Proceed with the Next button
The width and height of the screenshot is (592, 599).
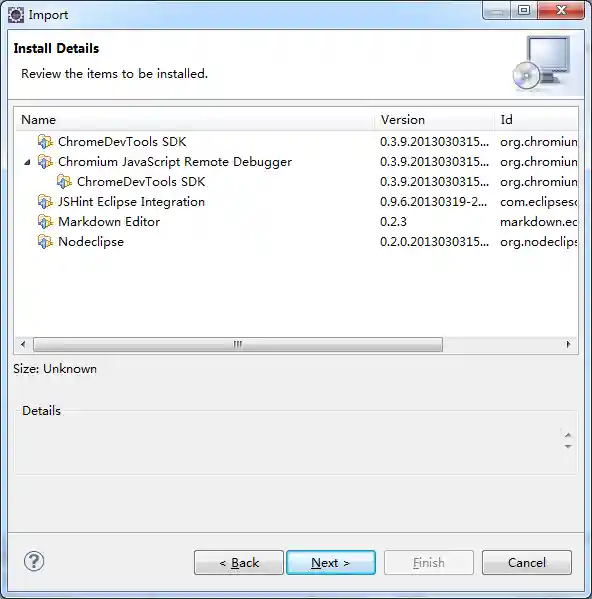(x=331, y=562)
